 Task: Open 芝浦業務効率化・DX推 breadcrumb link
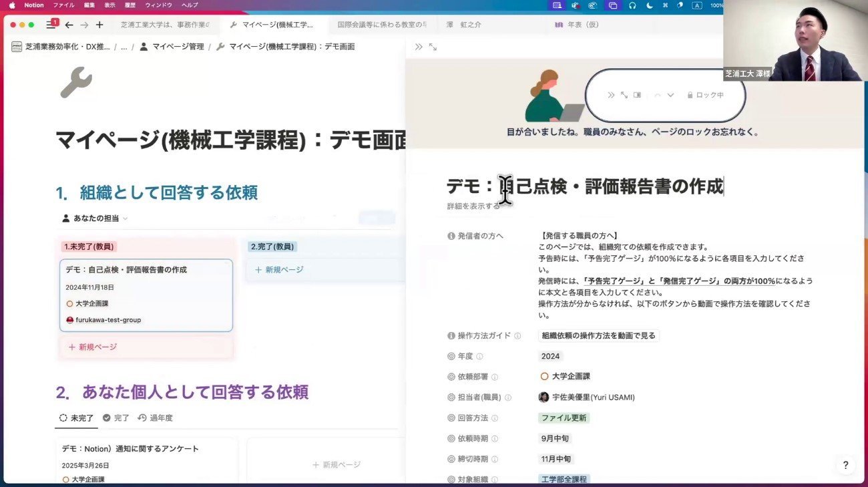pyautogui.click(x=61, y=47)
